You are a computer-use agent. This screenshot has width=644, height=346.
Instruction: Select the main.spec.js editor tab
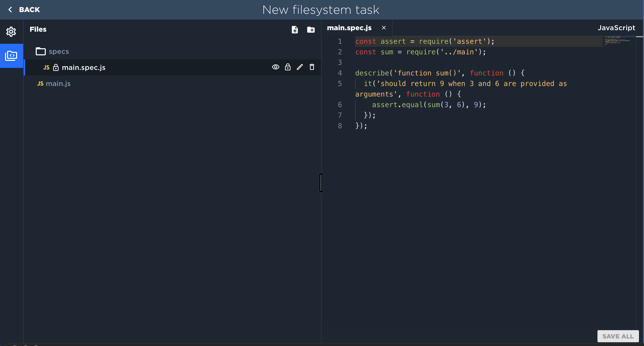tap(349, 28)
